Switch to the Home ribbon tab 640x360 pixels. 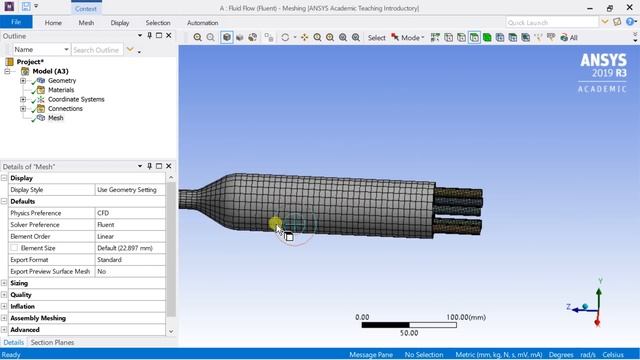coord(53,23)
